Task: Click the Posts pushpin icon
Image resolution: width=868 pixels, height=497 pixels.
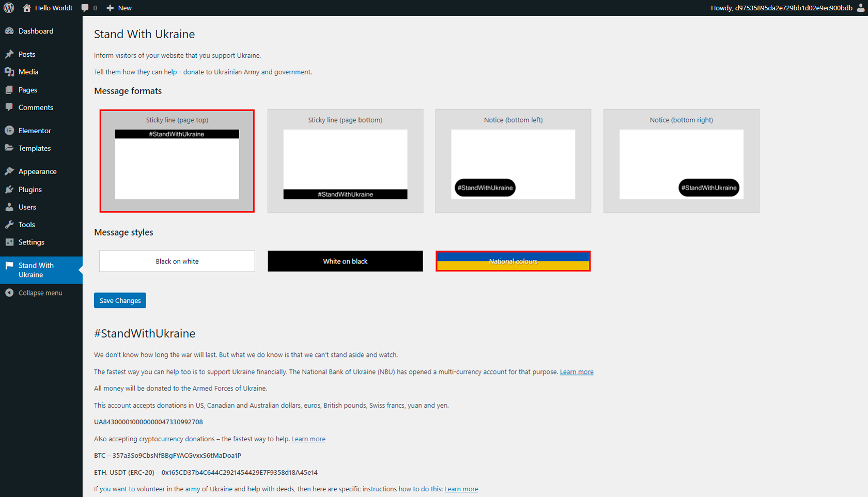Action: coord(9,54)
